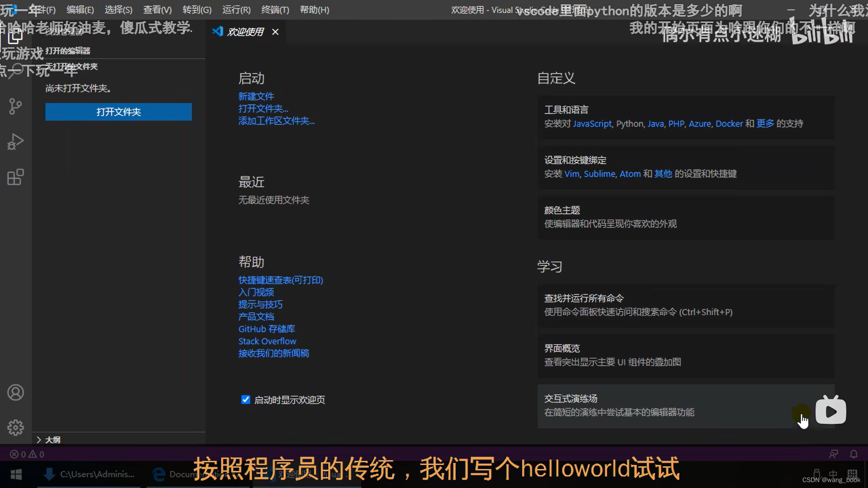Open the Stack Overflow link under 帮助
This screenshot has height=488, width=868.
coord(267,341)
